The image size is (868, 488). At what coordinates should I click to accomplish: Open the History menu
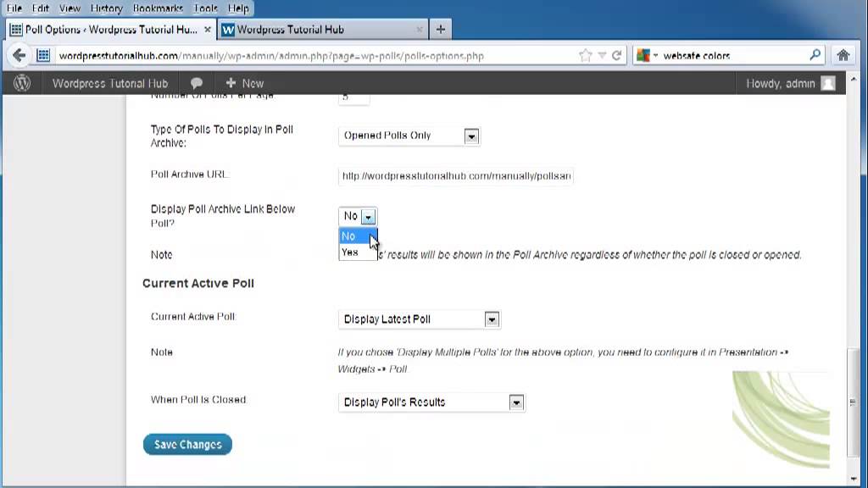pyautogui.click(x=106, y=8)
